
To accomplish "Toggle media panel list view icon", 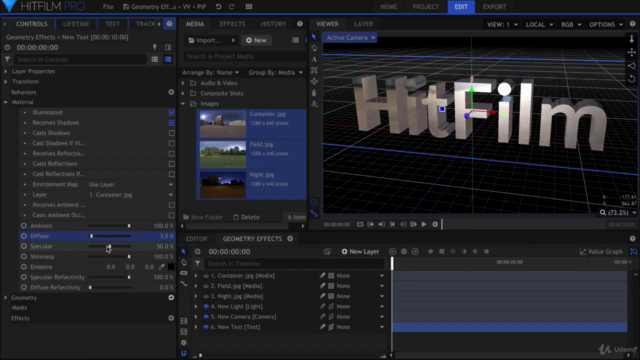I will pyautogui.click(x=295, y=40).
